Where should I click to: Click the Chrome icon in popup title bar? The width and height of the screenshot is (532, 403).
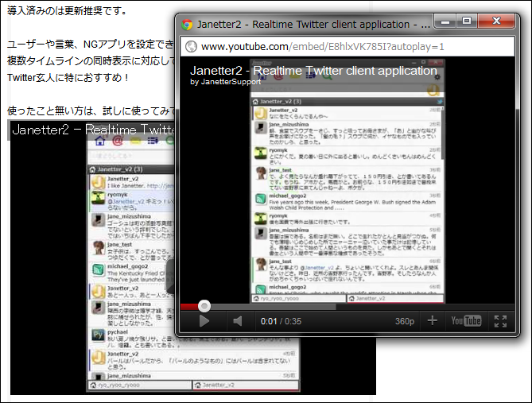coord(187,25)
